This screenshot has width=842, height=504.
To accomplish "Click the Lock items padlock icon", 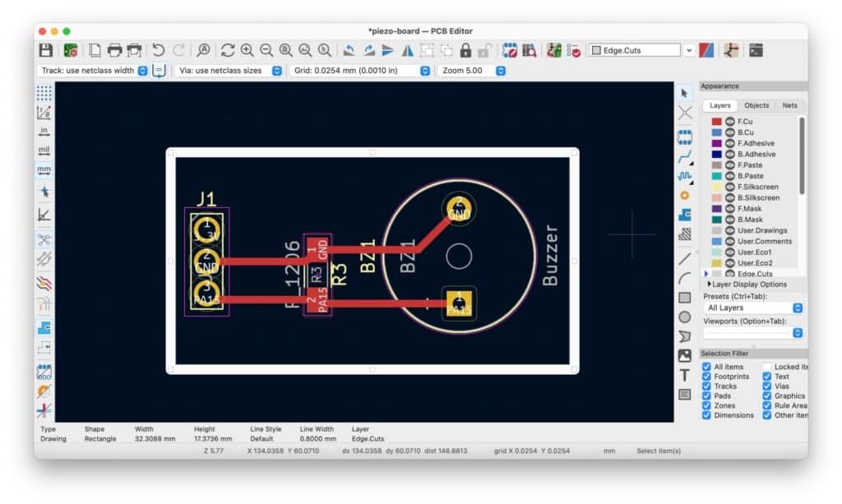I will 465,50.
